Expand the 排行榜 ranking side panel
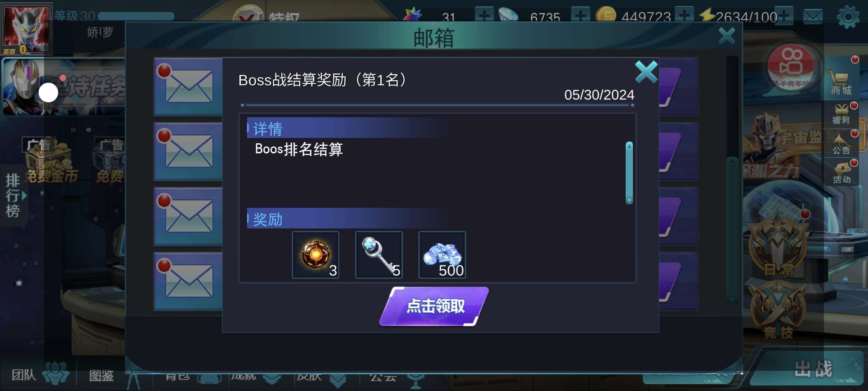The width and height of the screenshot is (868, 391). 14,195
